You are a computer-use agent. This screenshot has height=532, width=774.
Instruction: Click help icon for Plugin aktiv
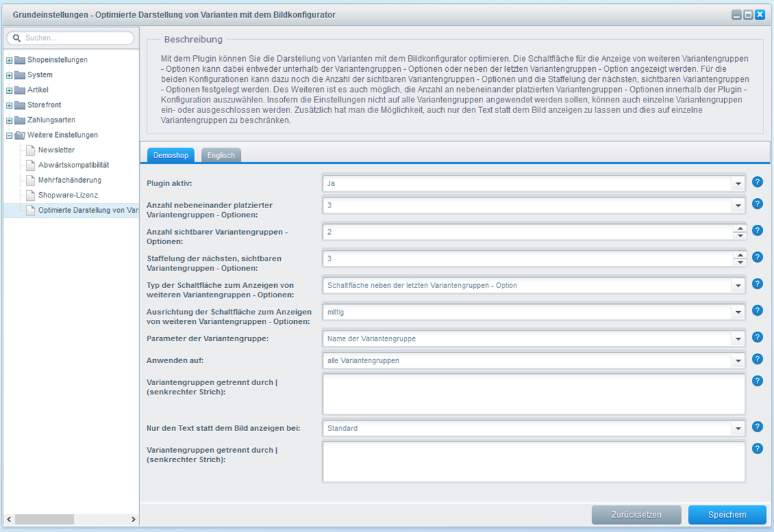[757, 182]
